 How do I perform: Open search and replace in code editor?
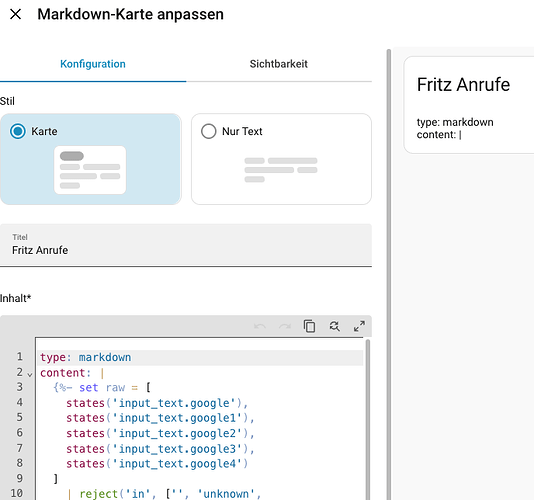pos(334,326)
